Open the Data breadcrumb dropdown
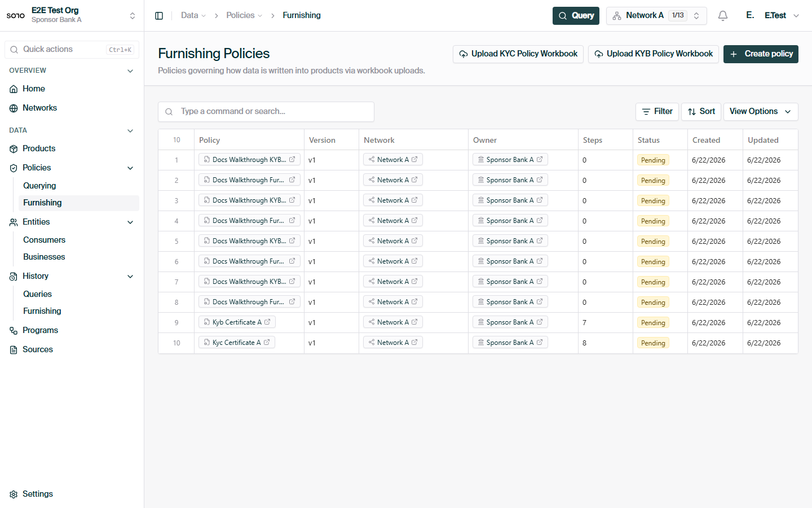The image size is (812, 508). click(x=193, y=16)
